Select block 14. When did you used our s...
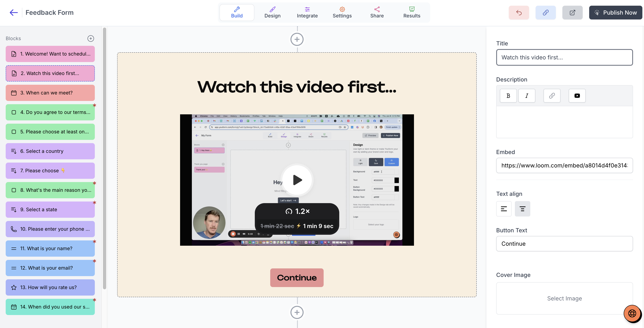The width and height of the screenshot is (644, 328). pos(50,307)
